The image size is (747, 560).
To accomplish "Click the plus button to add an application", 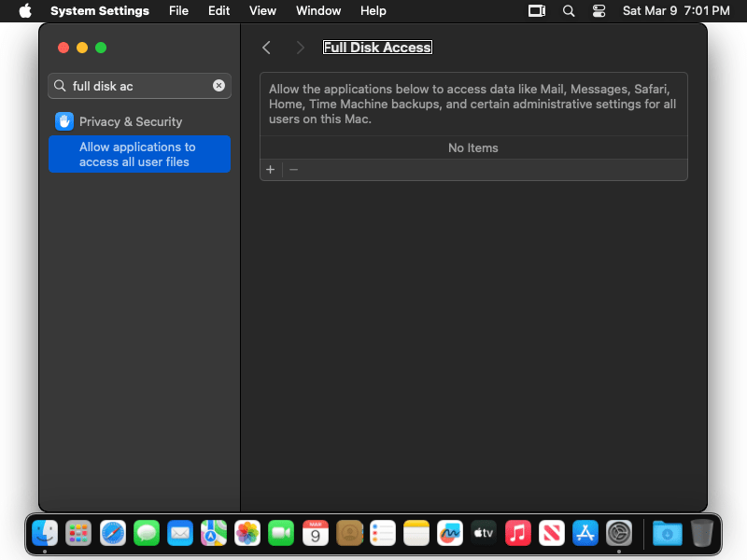I will [x=271, y=170].
